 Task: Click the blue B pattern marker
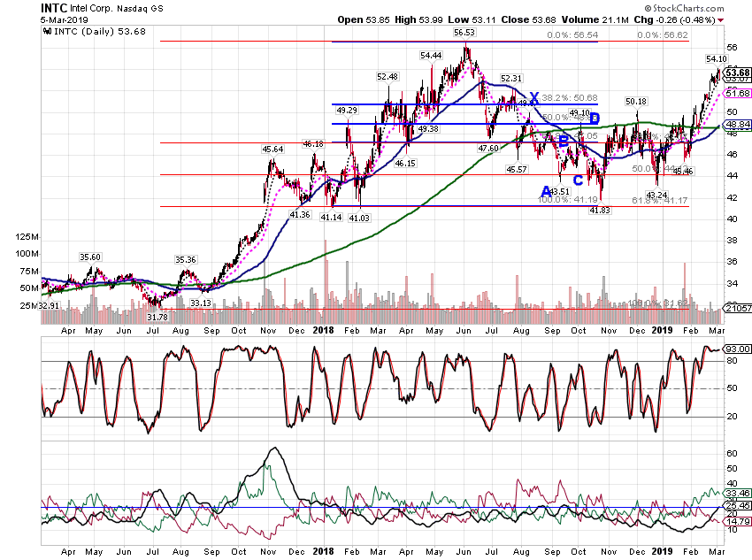pos(564,142)
